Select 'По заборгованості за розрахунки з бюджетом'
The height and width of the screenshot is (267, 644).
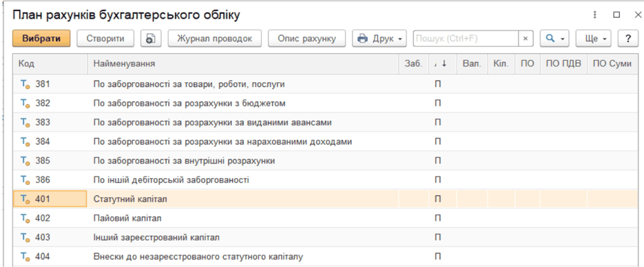click(x=189, y=103)
